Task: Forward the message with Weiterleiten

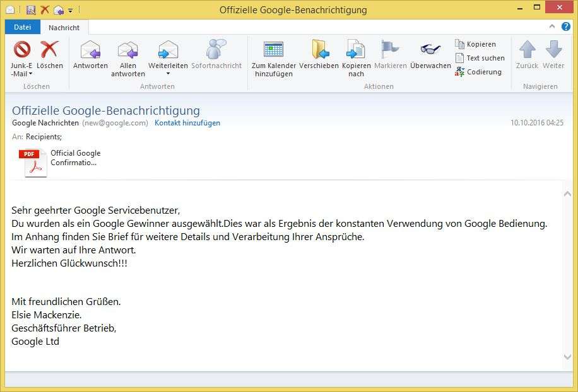Action: pyautogui.click(x=168, y=54)
